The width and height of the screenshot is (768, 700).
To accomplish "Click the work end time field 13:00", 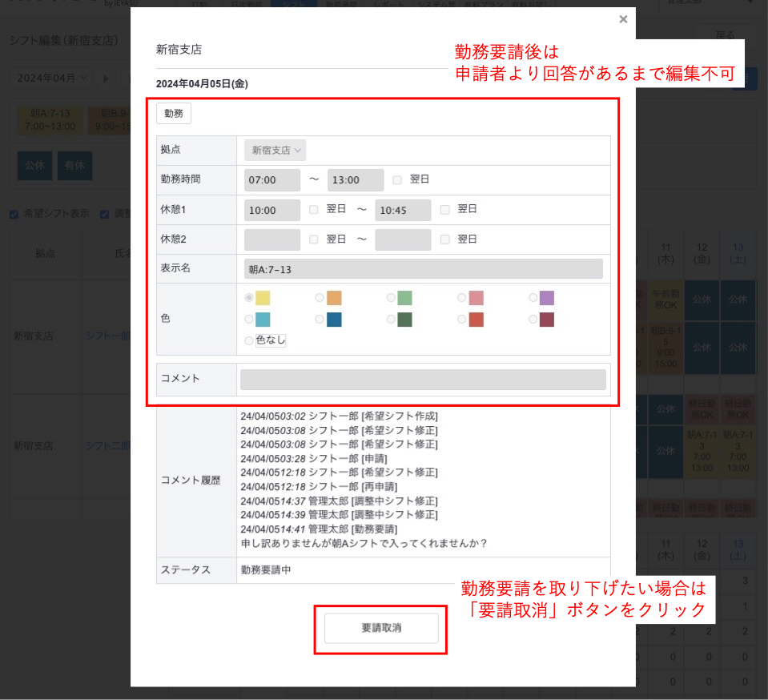I will (356, 180).
